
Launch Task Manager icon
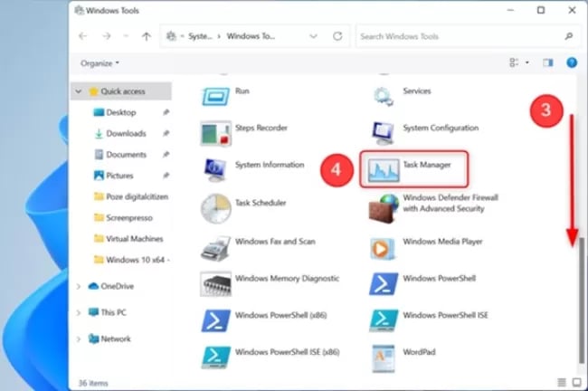[383, 170]
